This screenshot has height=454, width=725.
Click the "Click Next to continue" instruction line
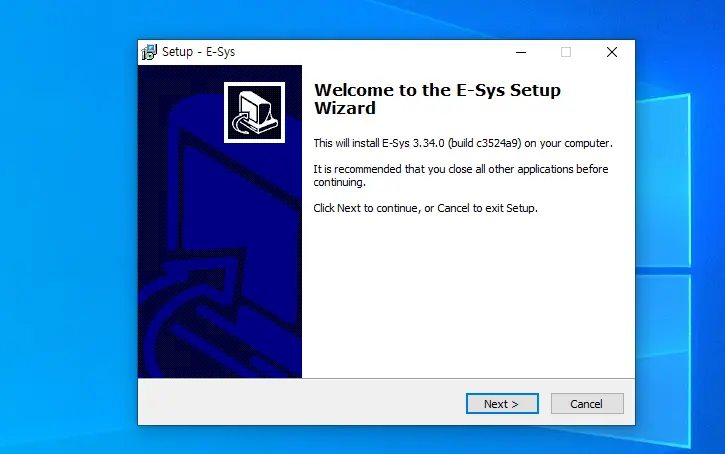[425, 208]
